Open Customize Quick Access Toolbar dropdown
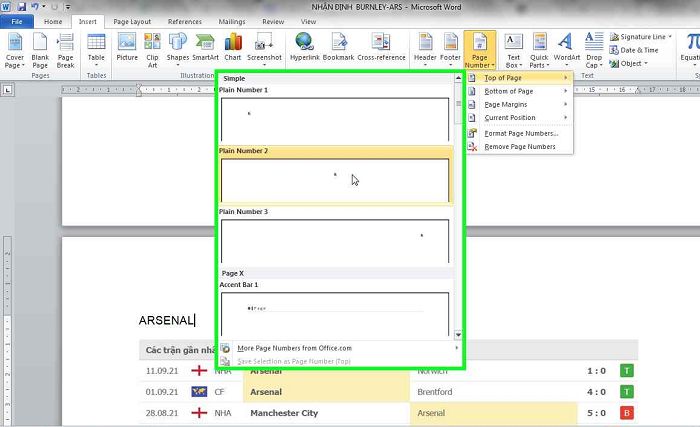This screenshot has height=427, width=700. (x=68, y=7)
